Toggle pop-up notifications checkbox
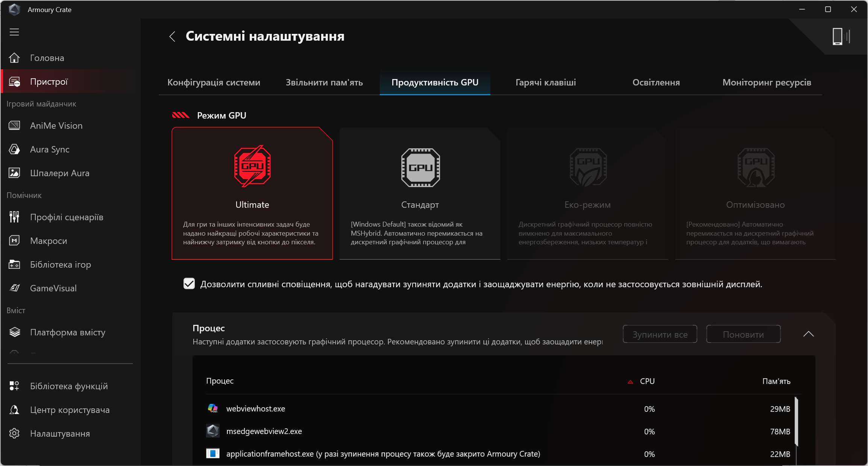 [x=189, y=283]
